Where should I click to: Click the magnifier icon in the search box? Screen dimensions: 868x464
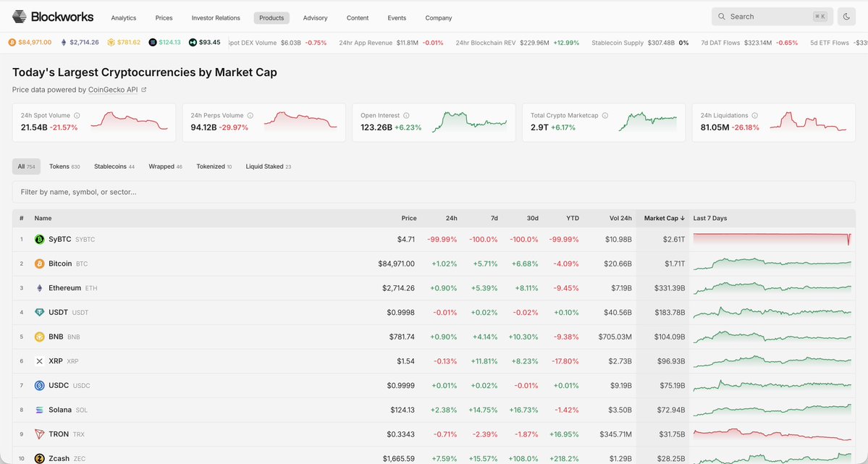(721, 17)
